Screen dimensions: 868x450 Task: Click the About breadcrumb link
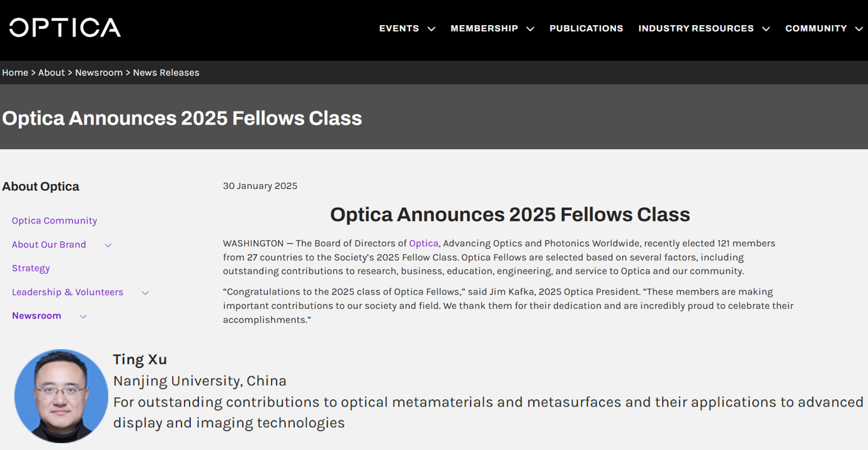click(51, 72)
